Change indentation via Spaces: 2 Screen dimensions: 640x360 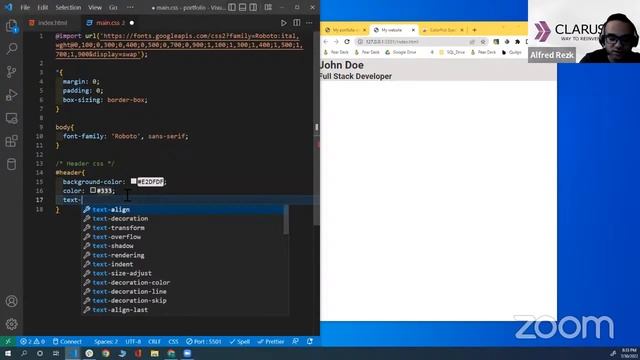point(106,341)
